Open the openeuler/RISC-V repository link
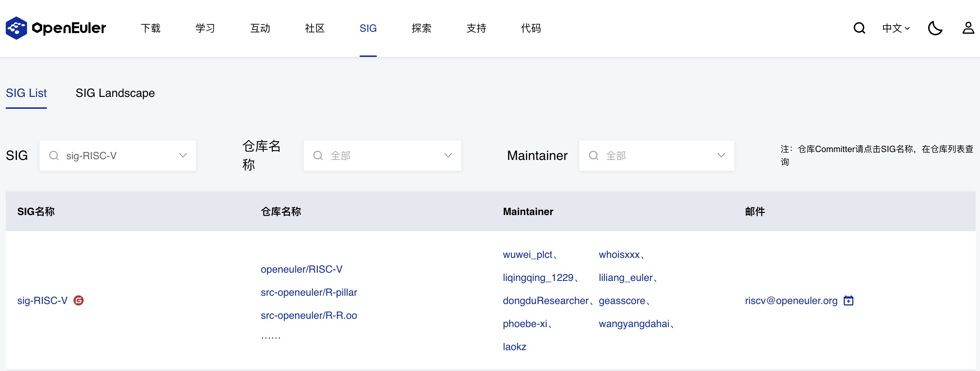 click(x=301, y=269)
